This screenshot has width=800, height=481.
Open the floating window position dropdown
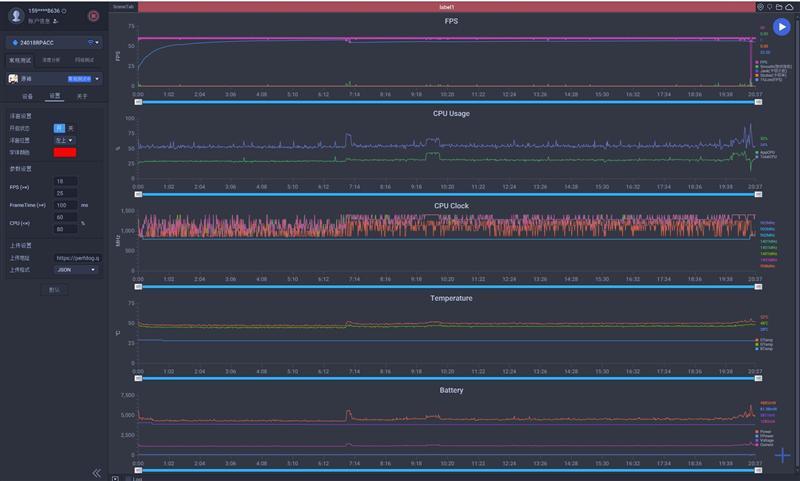click(x=64, y=140)
